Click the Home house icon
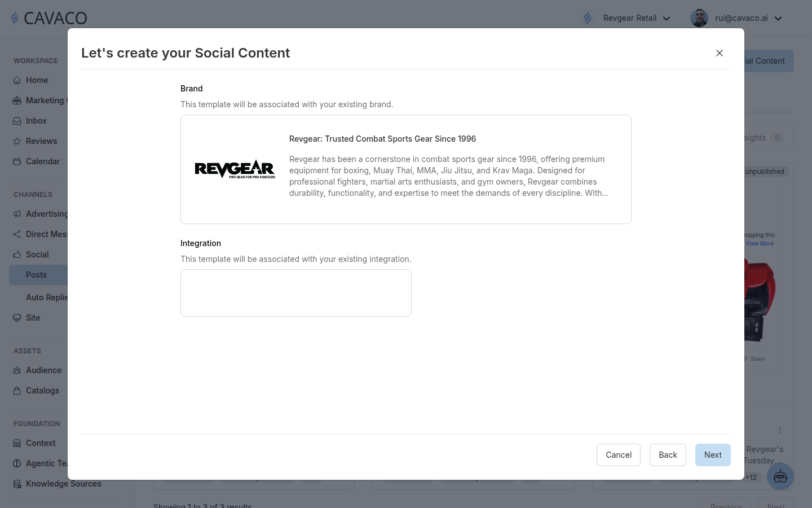Screen dimensions: 812x508 click(x=17, y=80)
